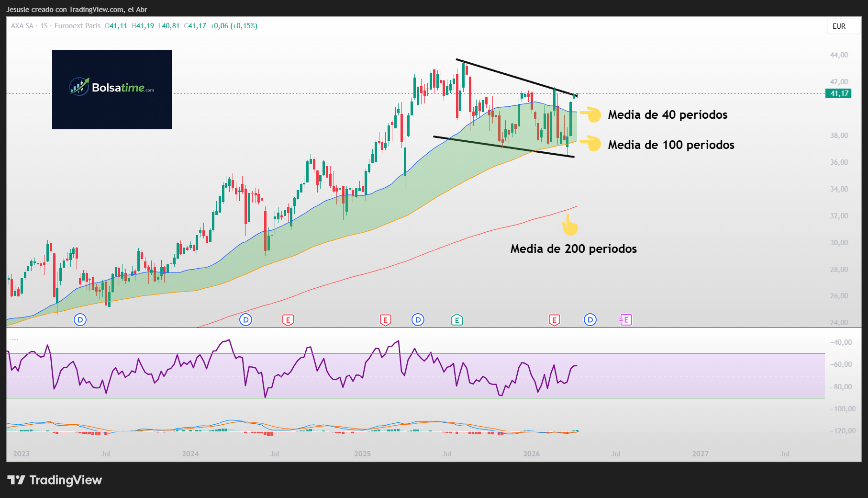The width and height of the screenshot is (868, 498).
Task: Click the purple upcoming earnings badge
Action: coord(625,320)
